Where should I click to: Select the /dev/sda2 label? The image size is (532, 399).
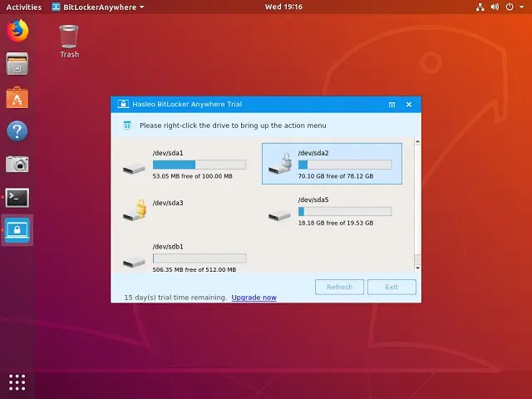tap(313, 153)
